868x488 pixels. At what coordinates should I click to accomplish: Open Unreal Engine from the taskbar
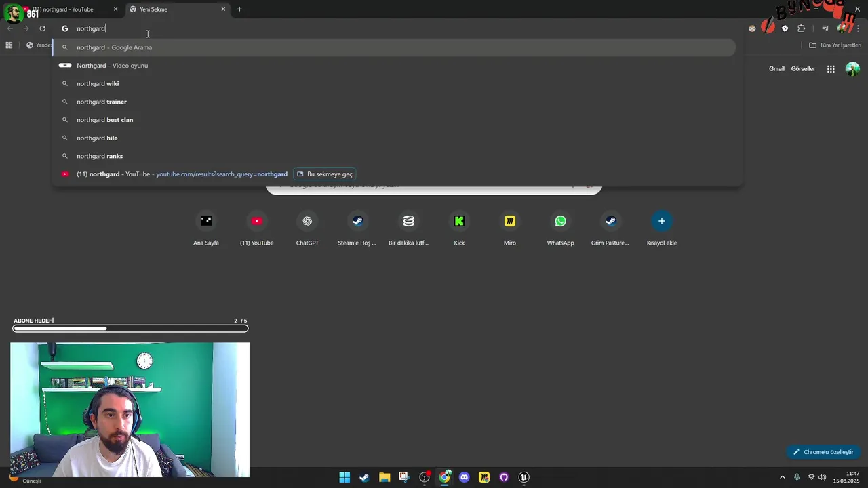(524, 477)
